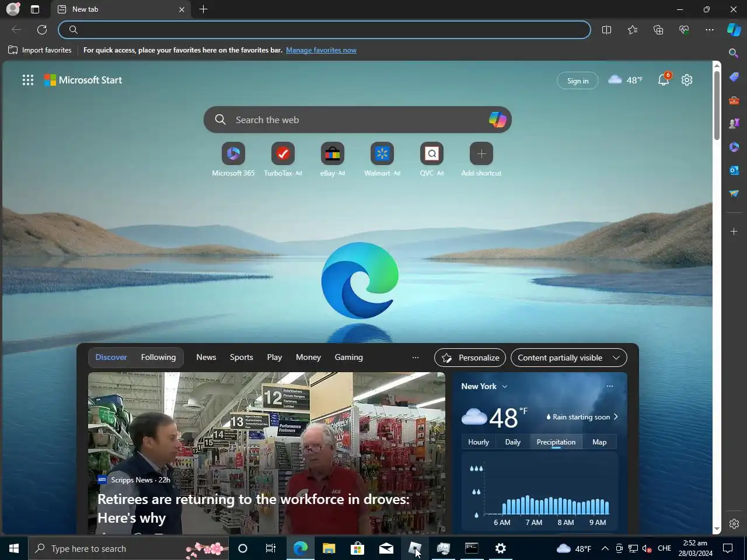Open page settings gear on Microsoft Start
Image resolution: width=747 pixels, height=560 pixels.
coord(687,80)
